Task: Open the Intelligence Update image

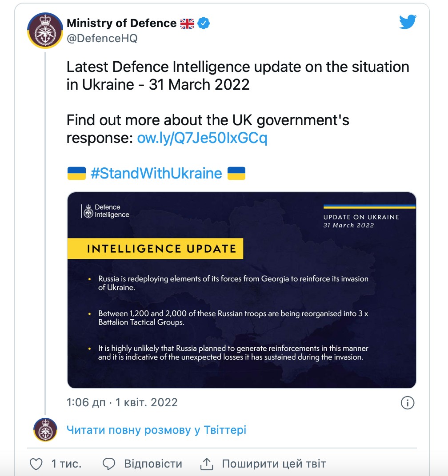Action: [x=241, y=290]
